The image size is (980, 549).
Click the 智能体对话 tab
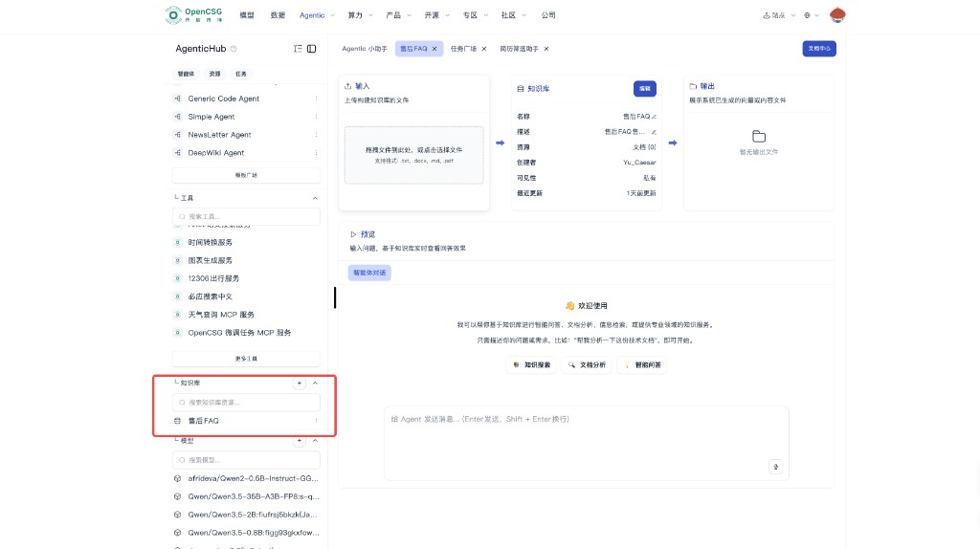(x=369, y=273)
